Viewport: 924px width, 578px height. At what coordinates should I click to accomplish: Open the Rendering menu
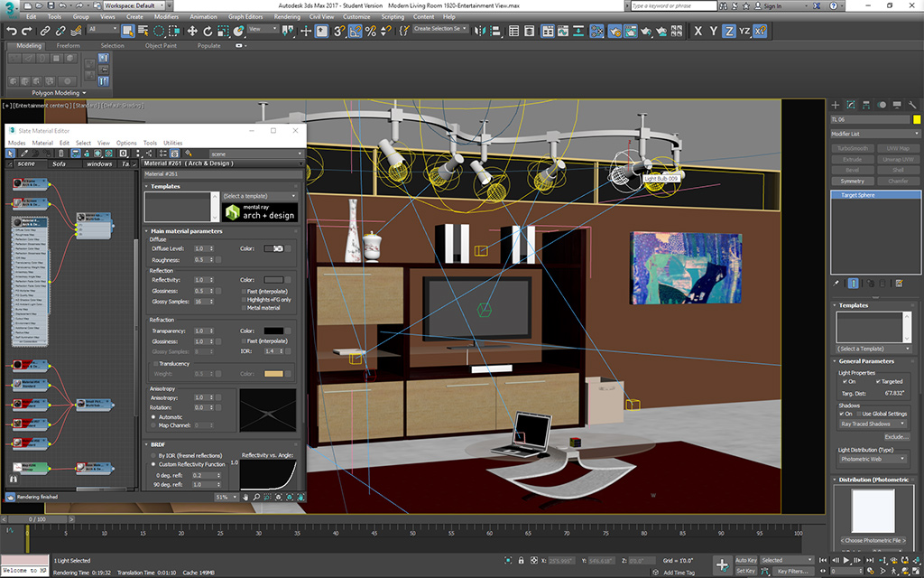pos(286,16)
